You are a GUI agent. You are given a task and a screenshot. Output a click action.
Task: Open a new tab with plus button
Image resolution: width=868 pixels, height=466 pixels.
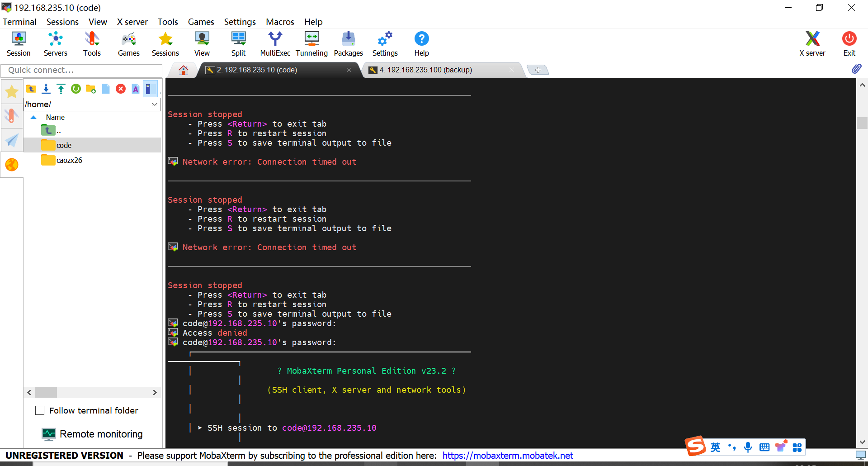click(x=538, y=70)
